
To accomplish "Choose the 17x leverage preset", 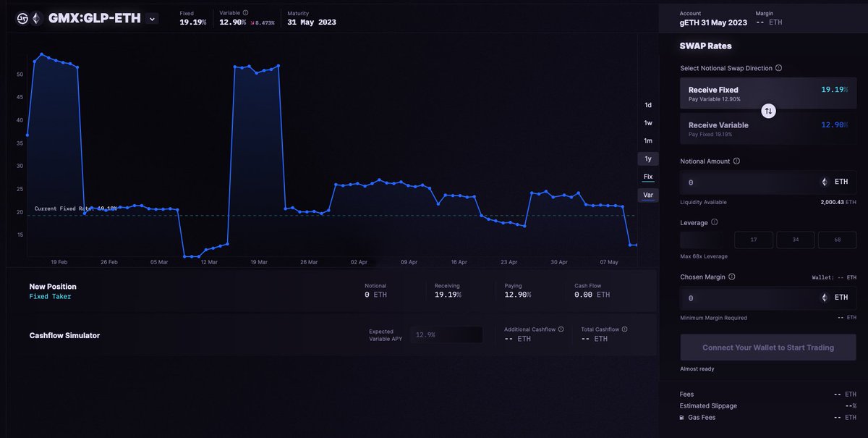I will pyautogui.click(x=754, y=240).
